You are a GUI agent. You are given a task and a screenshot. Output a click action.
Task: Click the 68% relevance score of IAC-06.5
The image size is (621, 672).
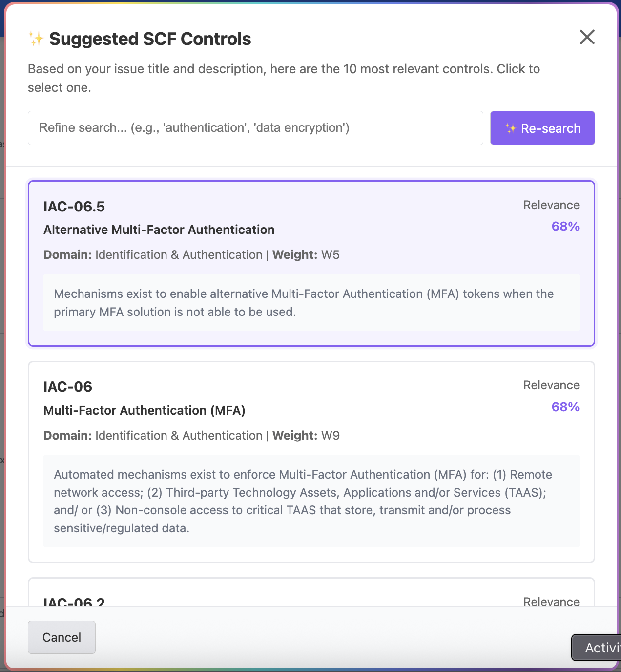pyautogui.click(x=565, y=226)
